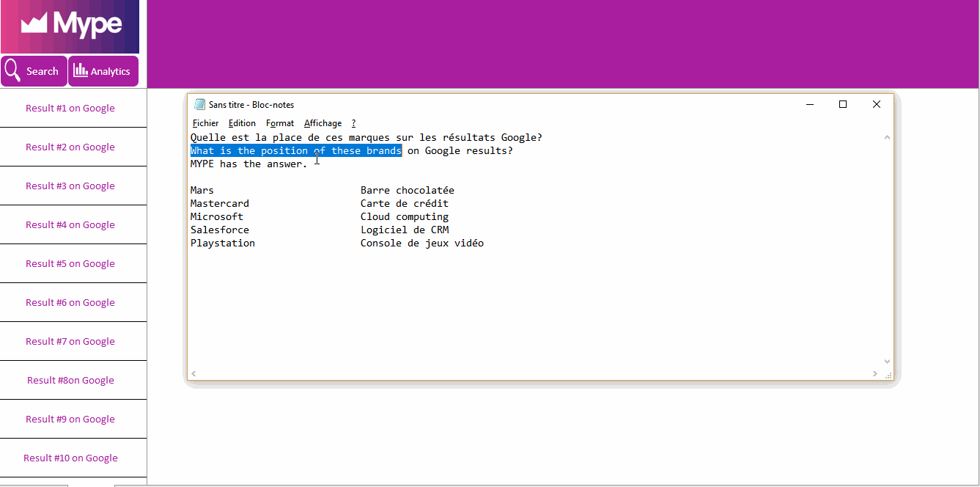
Task: Click the Analytics bar chart icon
Action: (x=81, y=70)
